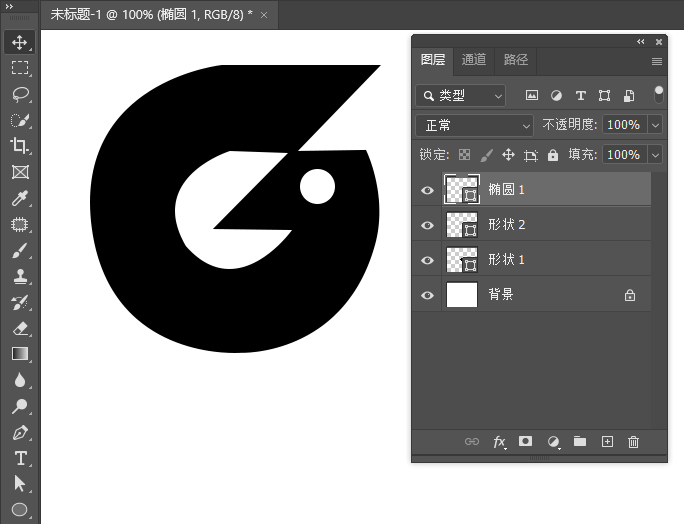Select the 未标题-1 document tab
Screen dimensions: 684x524
(151, 14)
